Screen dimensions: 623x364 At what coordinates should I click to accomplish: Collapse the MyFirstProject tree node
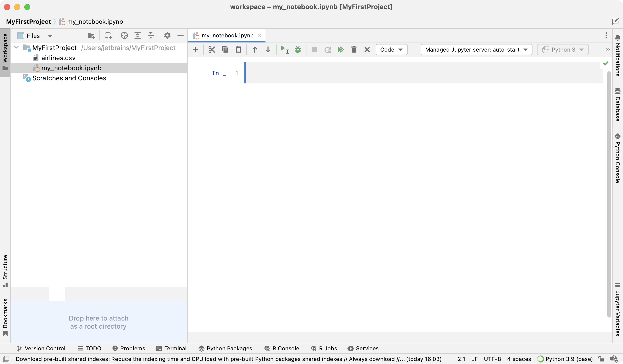point(17,48)
